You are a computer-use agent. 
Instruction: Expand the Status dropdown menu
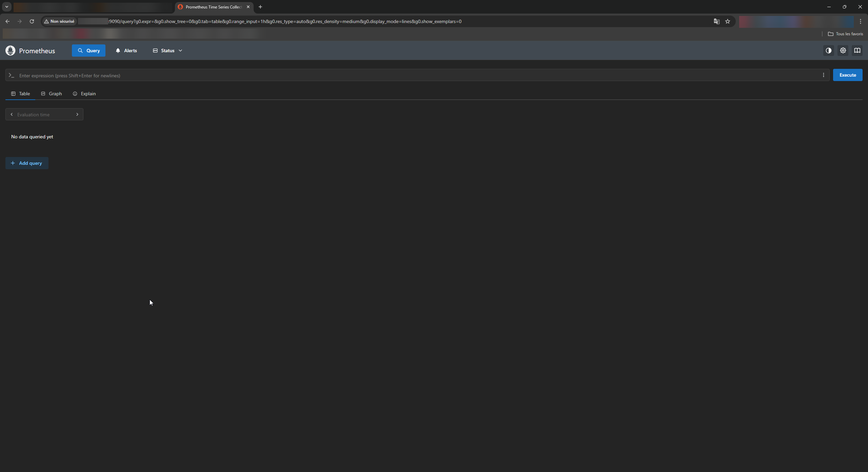tap(167, 51)
